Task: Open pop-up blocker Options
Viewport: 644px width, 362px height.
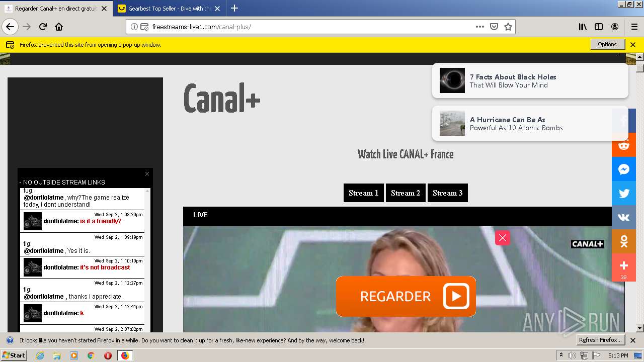Action: coord(607,44)
